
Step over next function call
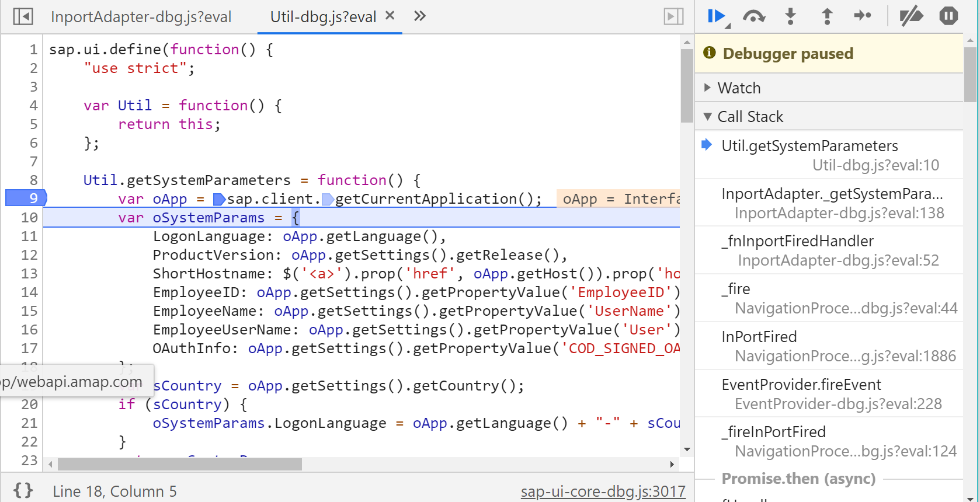pos(754,16)
